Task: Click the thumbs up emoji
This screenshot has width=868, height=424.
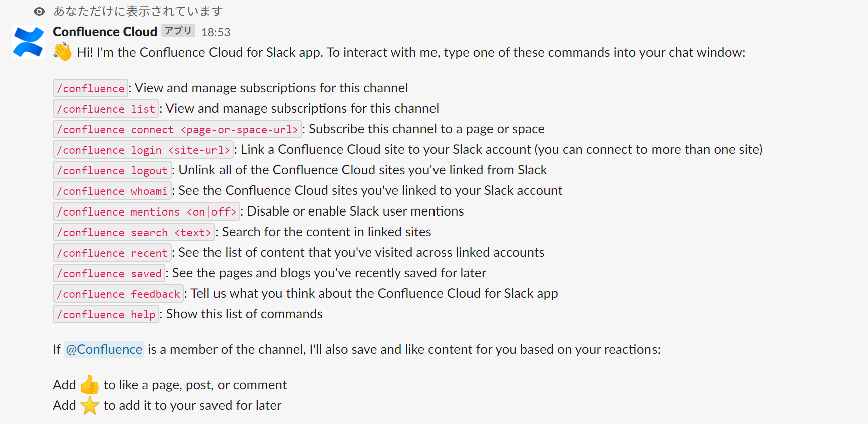Action: coord(90,385)
